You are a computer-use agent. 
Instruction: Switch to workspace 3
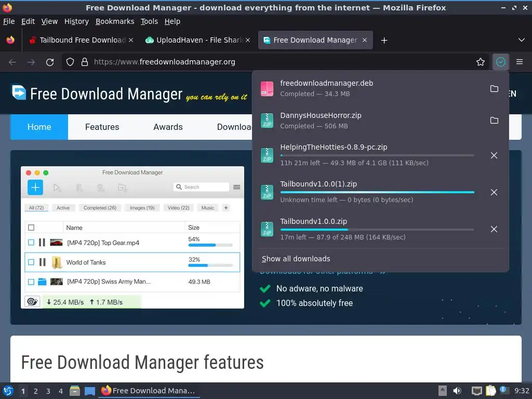(x=48, y=391)
